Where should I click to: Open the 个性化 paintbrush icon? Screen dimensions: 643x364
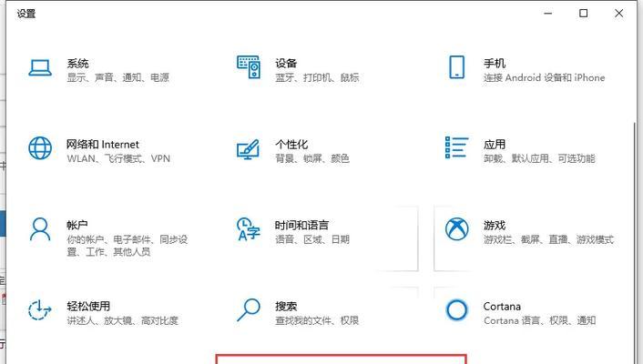click(248, 149)
